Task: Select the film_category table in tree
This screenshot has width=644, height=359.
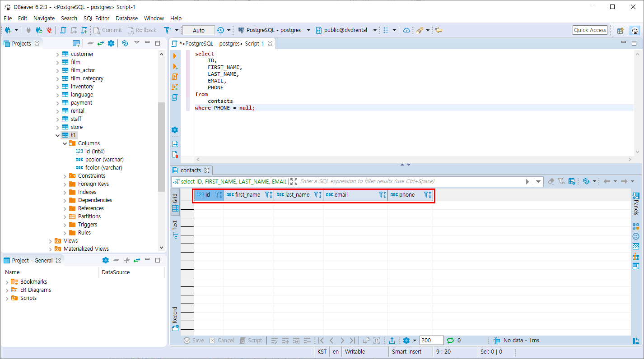Action: pyautogui.click(x=87, y=78)
